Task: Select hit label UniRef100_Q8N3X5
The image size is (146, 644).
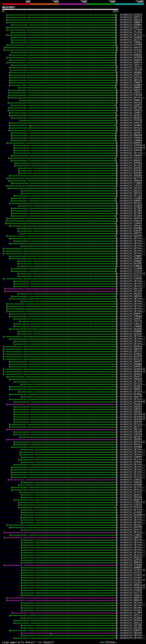Action: click(x=131, y=537)
